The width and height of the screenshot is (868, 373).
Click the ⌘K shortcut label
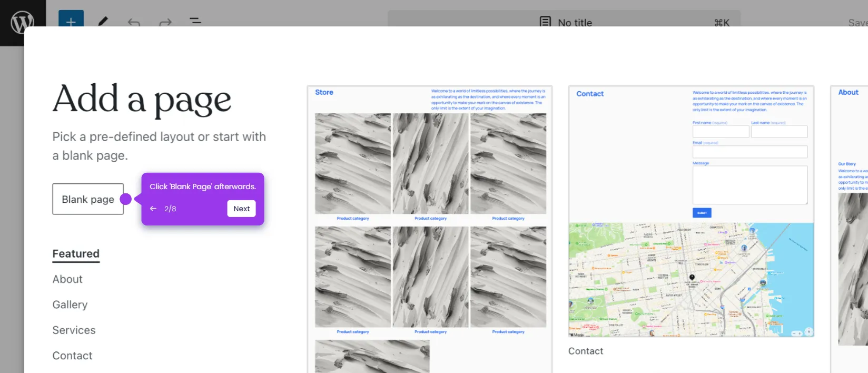(722, 23)
